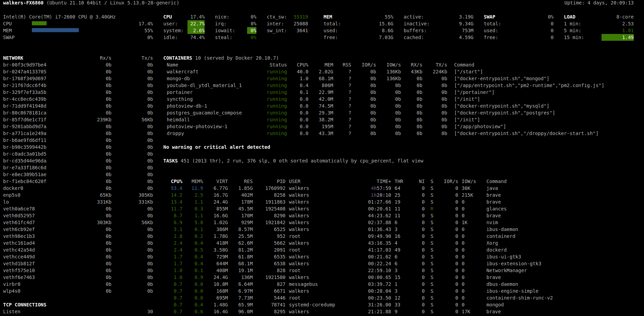The height and width of the screenshot is (316, 644).
Task: Click the highlighted 15 min load value
Action: [617, 37]
